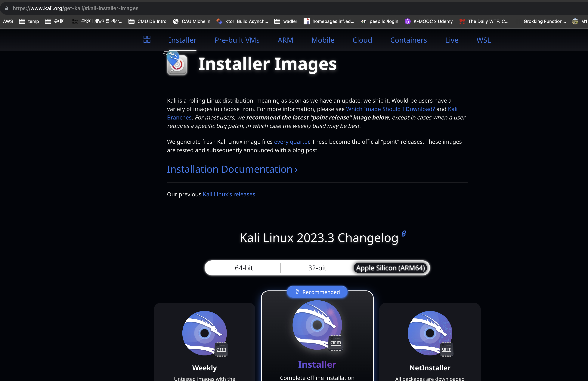Click the Recommended badge

pos(317,292)
